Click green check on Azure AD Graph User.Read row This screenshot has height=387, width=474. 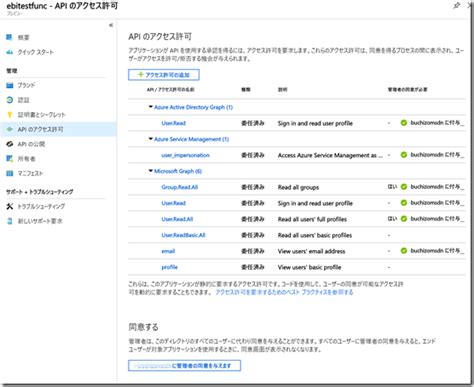click(404, 123)
